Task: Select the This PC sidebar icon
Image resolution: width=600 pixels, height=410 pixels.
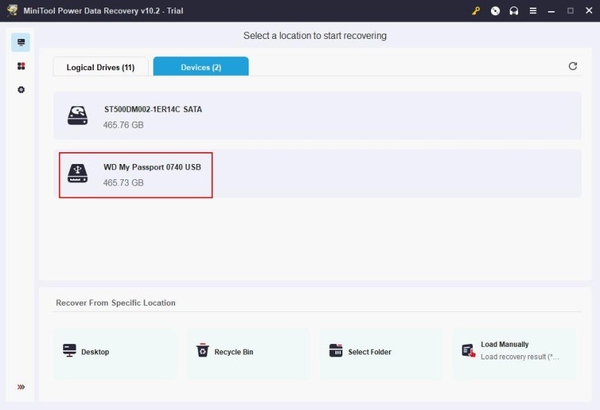Action: pyautogui.click(x=21, y=42)
